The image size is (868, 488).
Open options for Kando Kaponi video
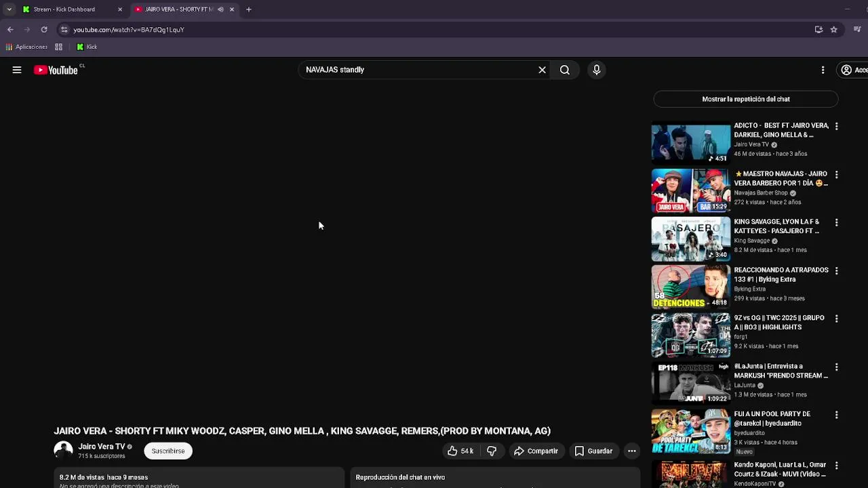(x=836, y=466)
